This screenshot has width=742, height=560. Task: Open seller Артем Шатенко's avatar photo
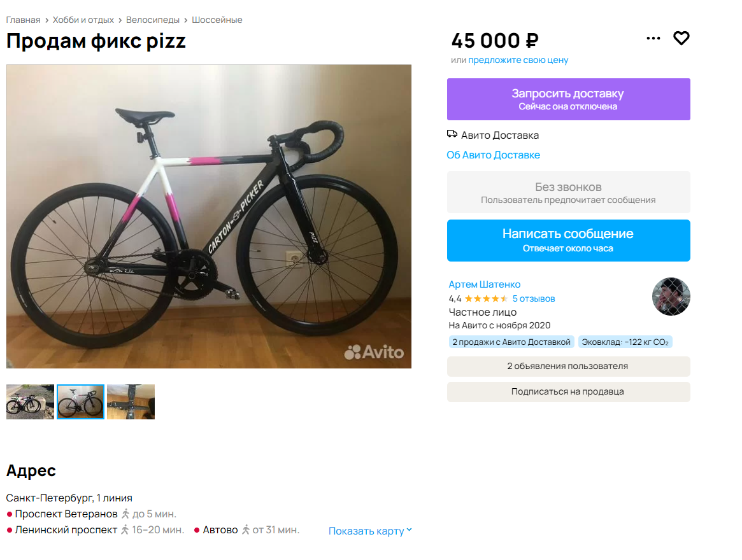pyautogui.click(x=671, y=297)
